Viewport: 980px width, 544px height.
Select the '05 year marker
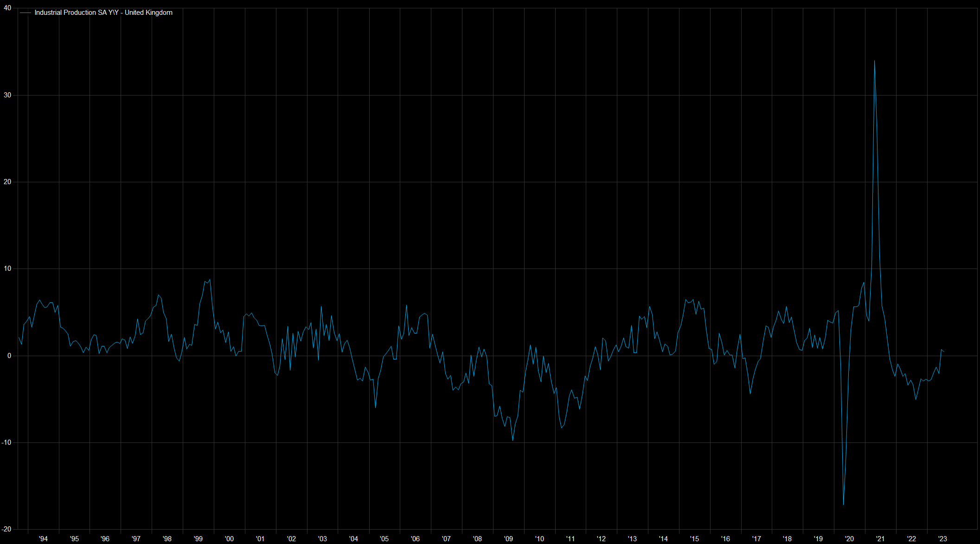[384, 538]
